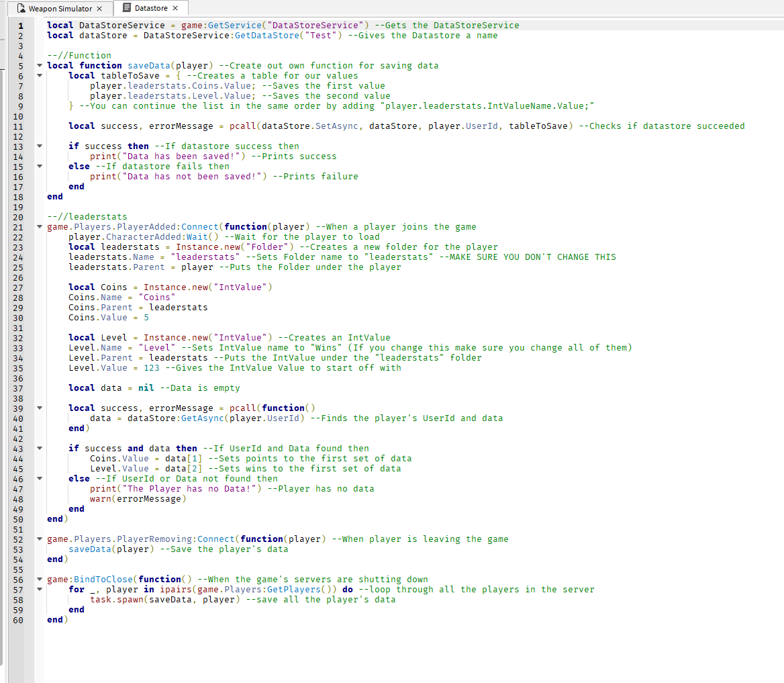Click CharacterAdded:Wait() on line 22
The height and width of the screenshot is (683, 784).
162,236
